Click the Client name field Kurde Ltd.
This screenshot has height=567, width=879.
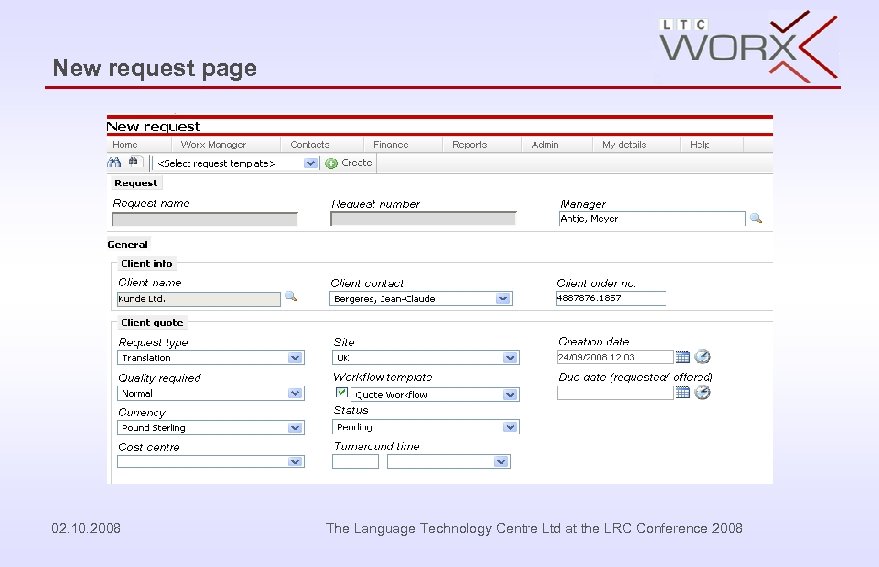tap(198, 299)
